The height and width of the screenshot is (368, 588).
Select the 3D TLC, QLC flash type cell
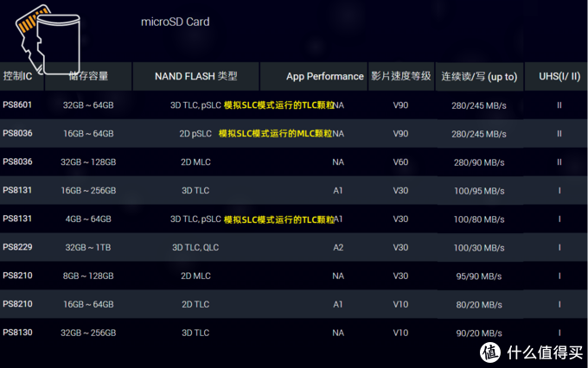(x=195, y=247)
